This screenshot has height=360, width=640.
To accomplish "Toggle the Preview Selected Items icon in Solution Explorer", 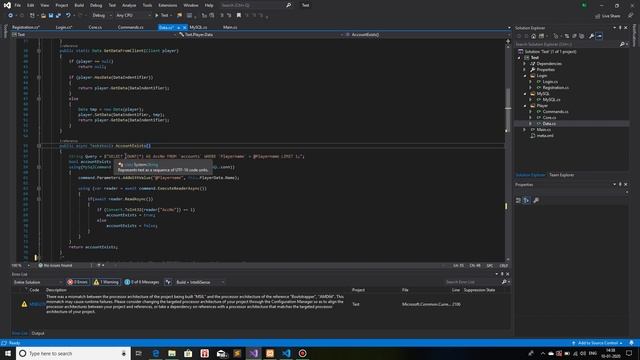I will (x=599, y=36).
